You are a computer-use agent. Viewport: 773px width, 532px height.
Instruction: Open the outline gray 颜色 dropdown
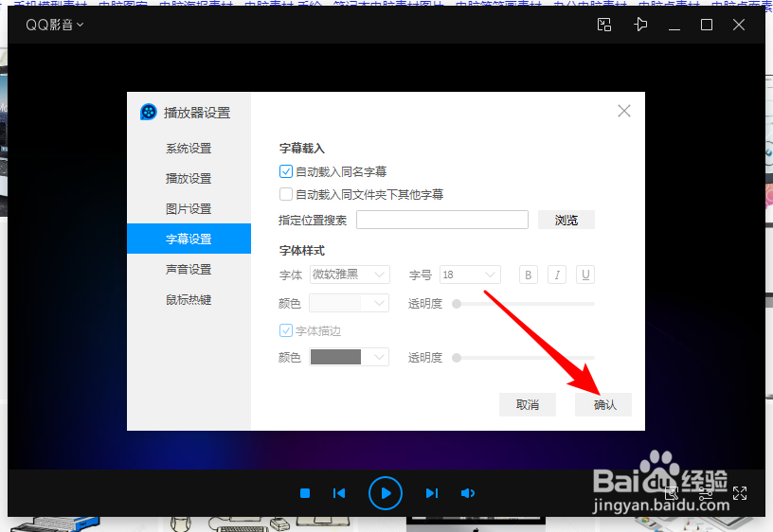point(349,357)
